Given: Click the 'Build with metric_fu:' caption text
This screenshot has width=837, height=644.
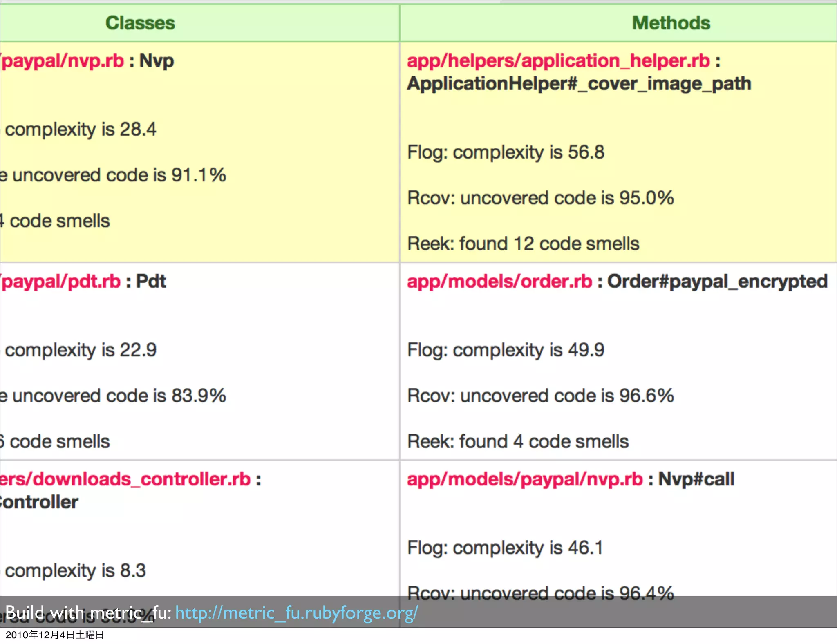Looking at the screenshot, I should (x=88, y=613).
